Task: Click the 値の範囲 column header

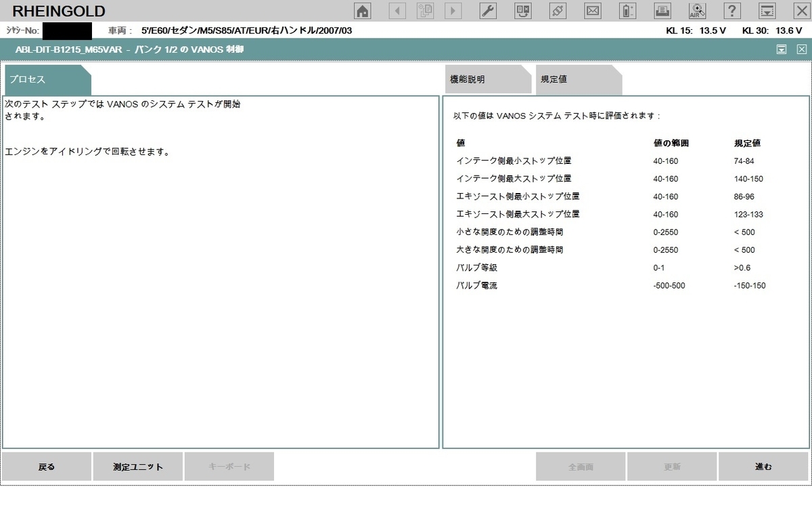Action: pyautogui.click(x=671, y=144)
